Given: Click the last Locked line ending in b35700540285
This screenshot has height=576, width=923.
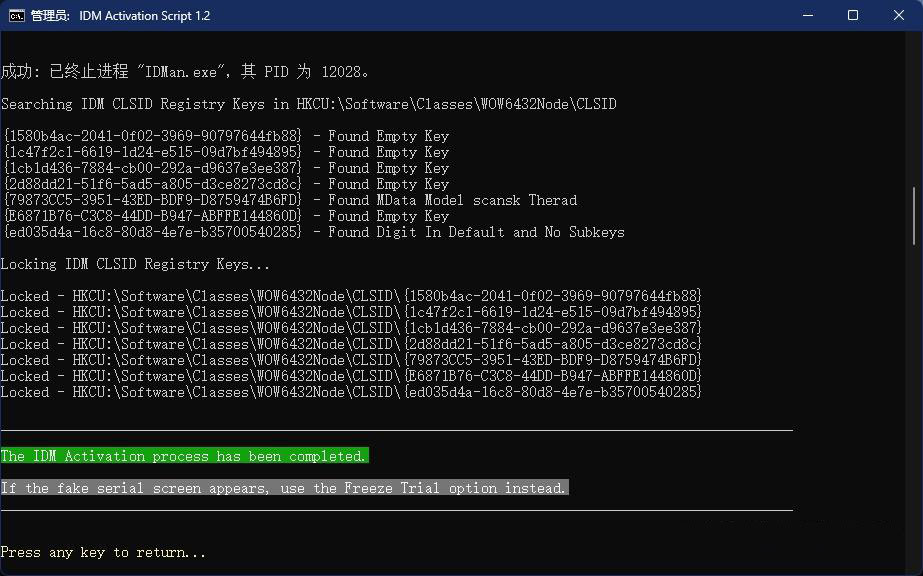Looking at the screenshot, I should pos(351,392).
